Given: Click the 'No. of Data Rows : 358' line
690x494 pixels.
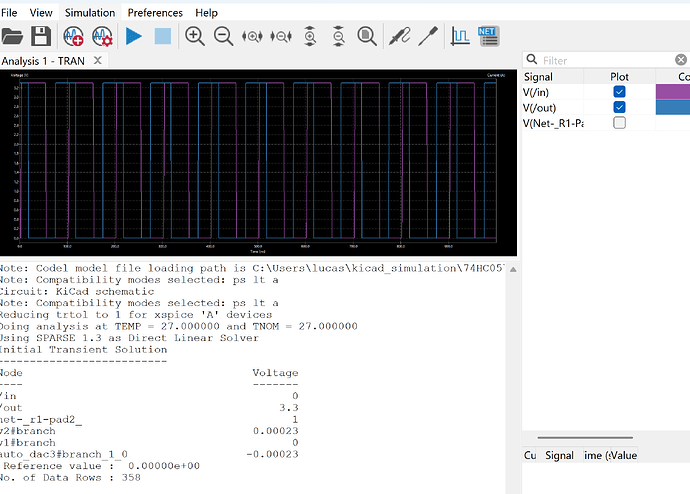Looking at the screenshot, I should (x=70, y=477).
